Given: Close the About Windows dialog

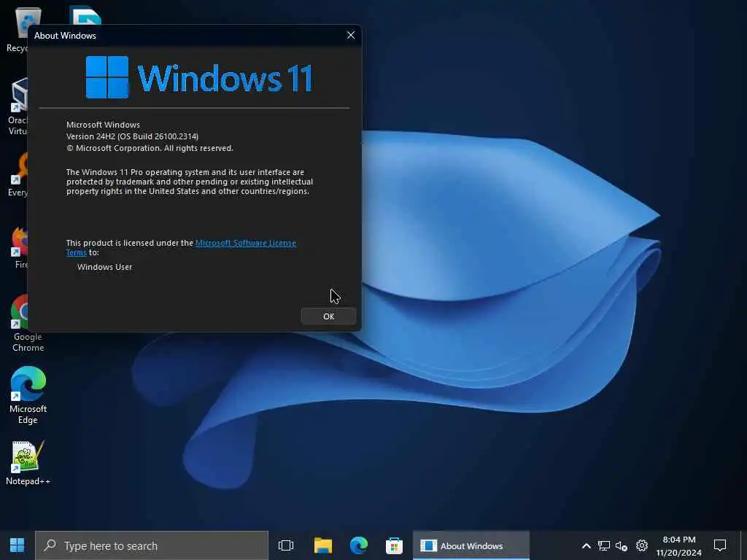Looking at the screenshot, I should click(351, 35).
